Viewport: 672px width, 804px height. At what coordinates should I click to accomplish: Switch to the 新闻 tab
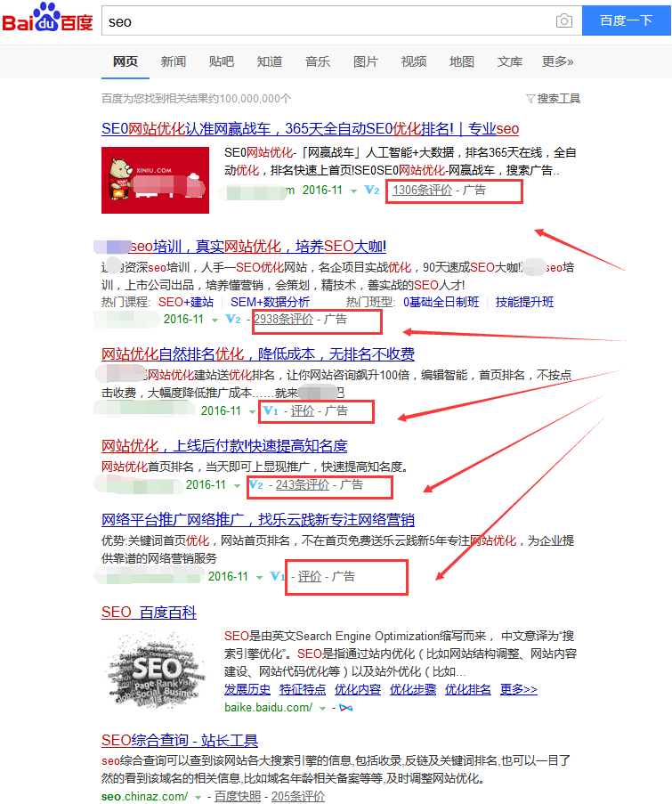tap(174, 62)
